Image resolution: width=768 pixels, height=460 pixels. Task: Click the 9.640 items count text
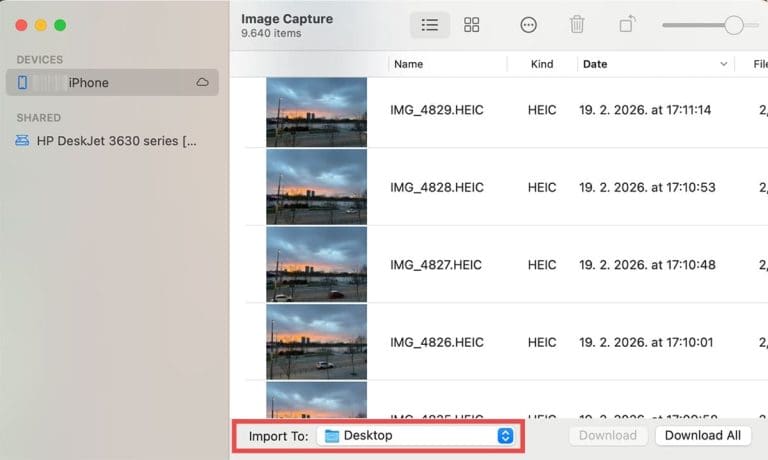[x=271, y=33]
